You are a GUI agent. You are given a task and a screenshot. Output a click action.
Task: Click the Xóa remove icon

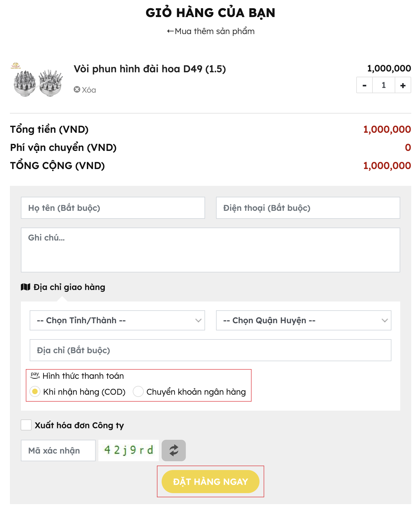[77, 90]
